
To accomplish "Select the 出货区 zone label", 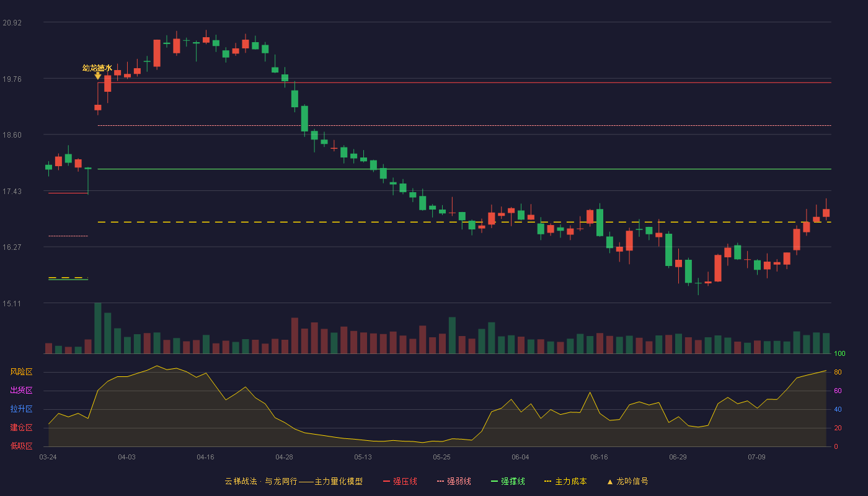I will (x=21, y=391).
